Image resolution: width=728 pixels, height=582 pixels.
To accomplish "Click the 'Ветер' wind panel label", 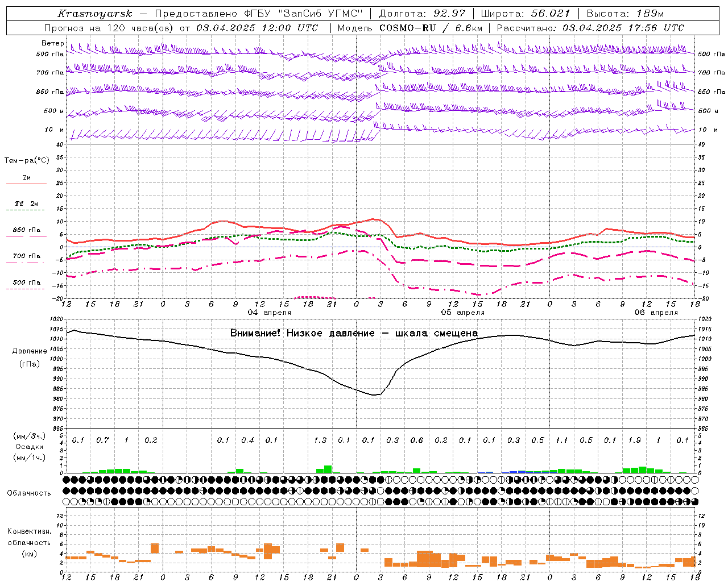I will (x=52, y=43).
